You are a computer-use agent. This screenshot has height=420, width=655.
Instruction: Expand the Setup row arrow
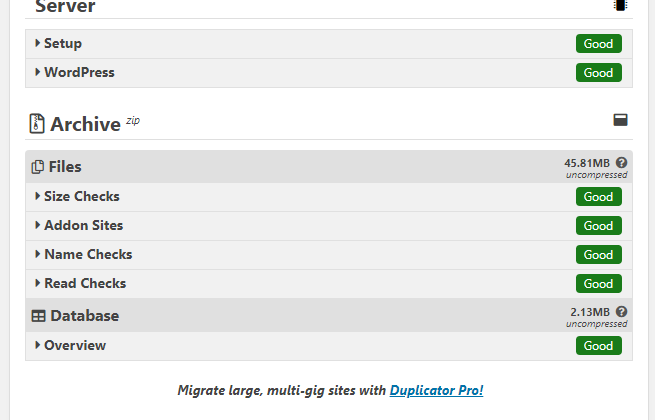38,43
